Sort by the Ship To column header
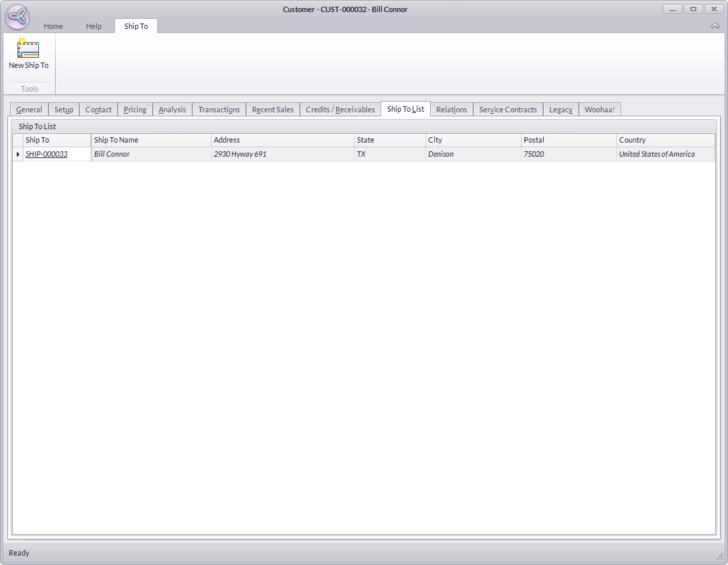This screenshot has height=565, width=728. click(x=56, y=140)
